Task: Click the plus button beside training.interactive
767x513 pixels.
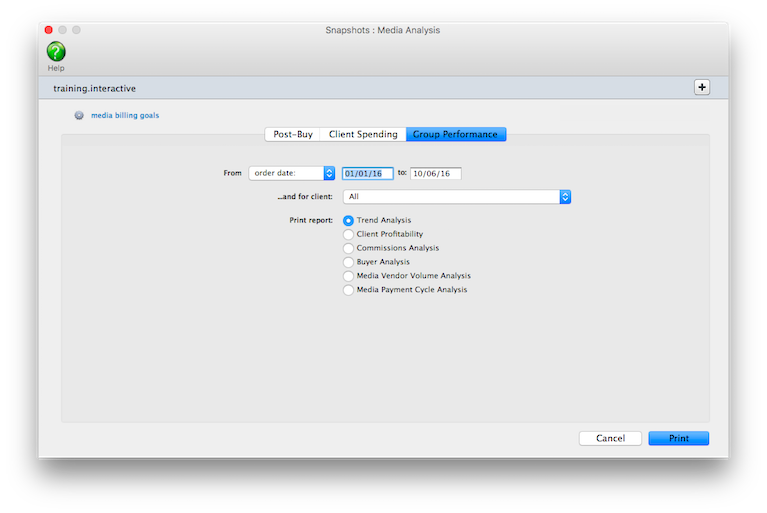Action: pos(701,87)
